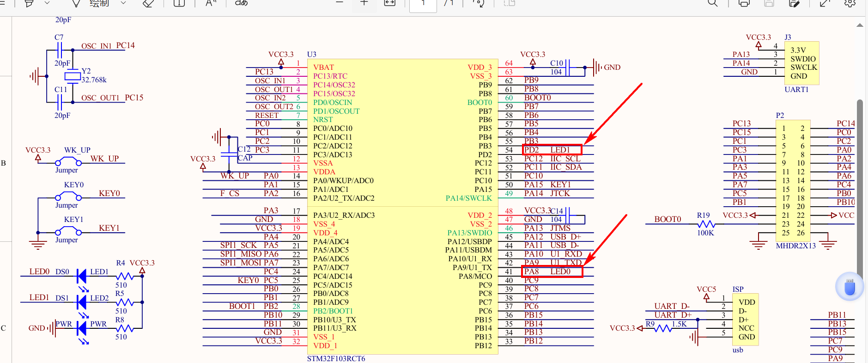
Task: Open the highlighter options dropdown
Action: coord(47,3)
